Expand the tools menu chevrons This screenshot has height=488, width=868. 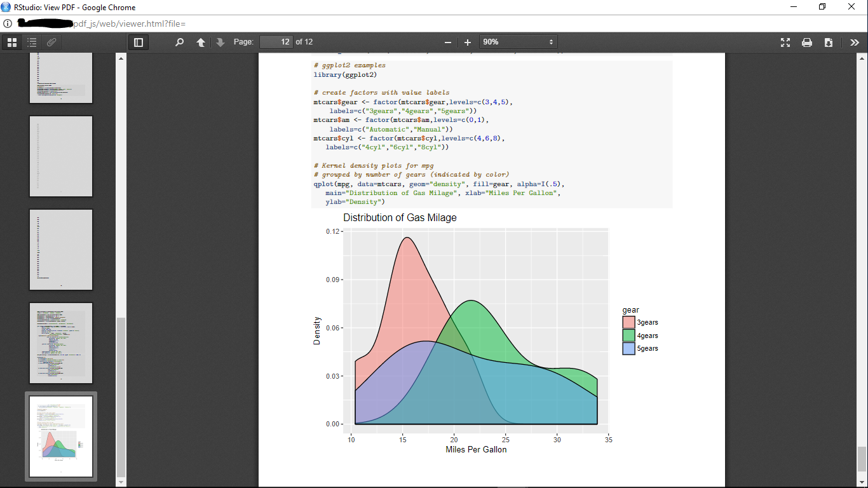pyautogui.click(x=854, y=43)
